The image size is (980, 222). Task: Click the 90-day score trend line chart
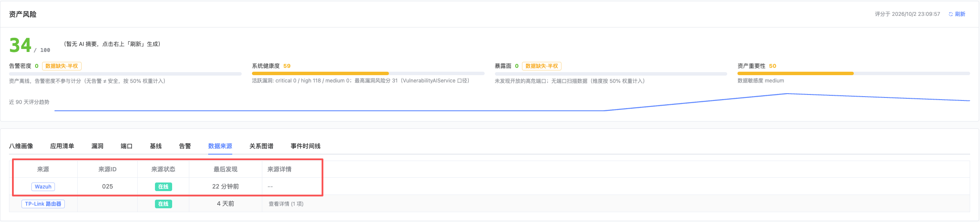click(x=512, y=102)
